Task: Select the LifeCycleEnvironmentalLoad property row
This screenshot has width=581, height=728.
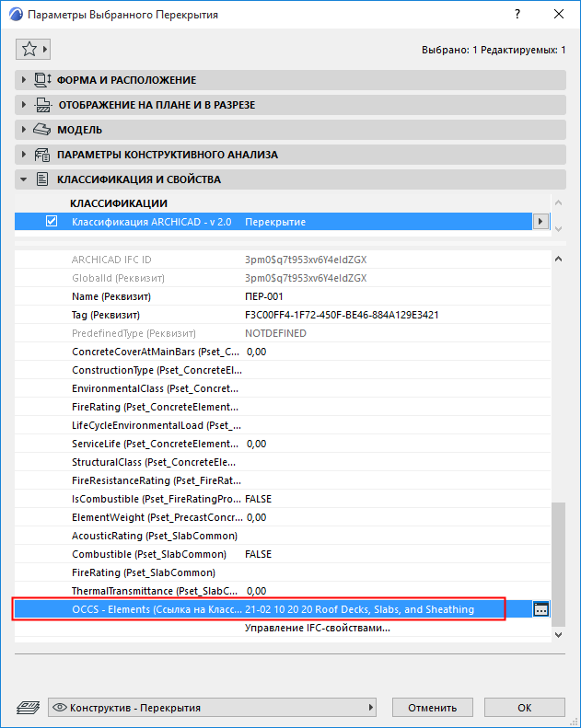Action: click(x=283, y=425)
